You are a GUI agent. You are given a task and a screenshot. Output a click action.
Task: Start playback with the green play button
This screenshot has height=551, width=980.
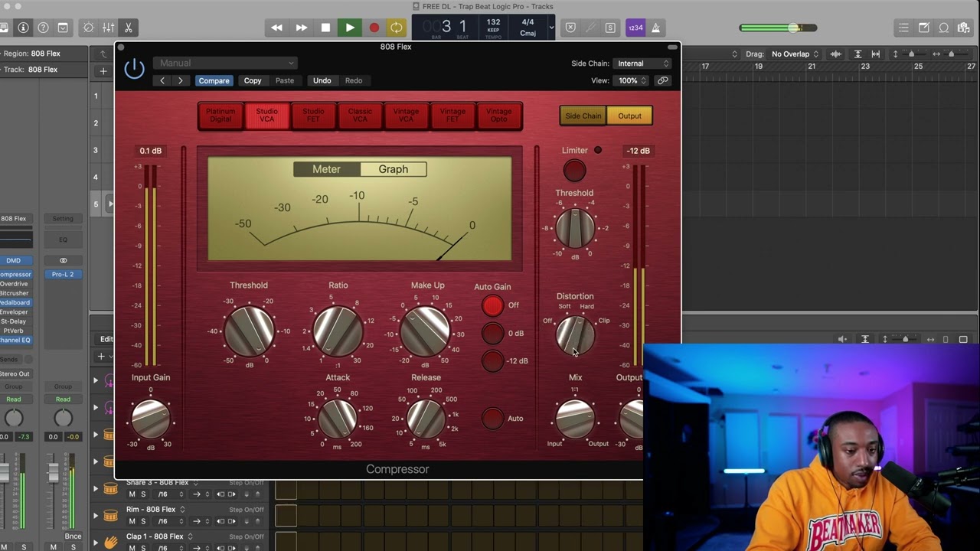(x=350, y=28)
